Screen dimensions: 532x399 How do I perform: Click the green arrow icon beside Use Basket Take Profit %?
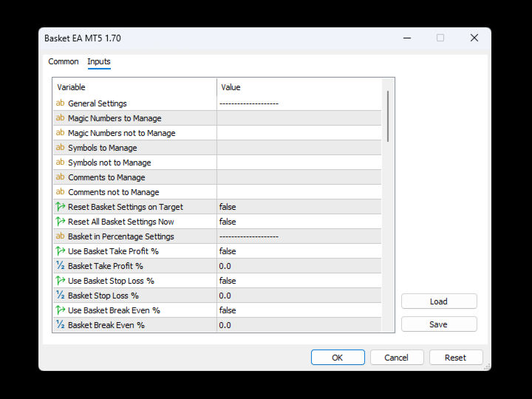[x=61, y=251]
